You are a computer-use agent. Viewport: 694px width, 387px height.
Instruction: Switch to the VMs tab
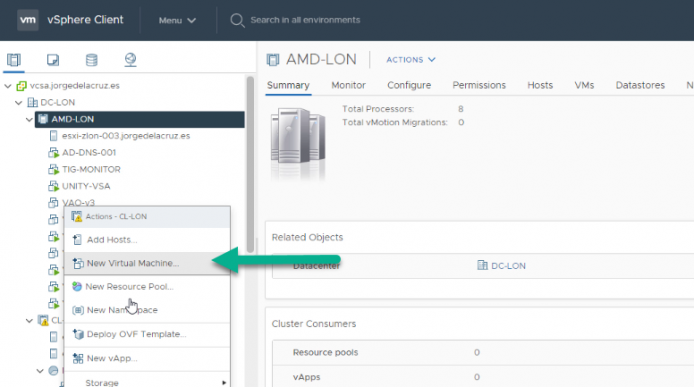pyautogui.click(x=584, y=85)
